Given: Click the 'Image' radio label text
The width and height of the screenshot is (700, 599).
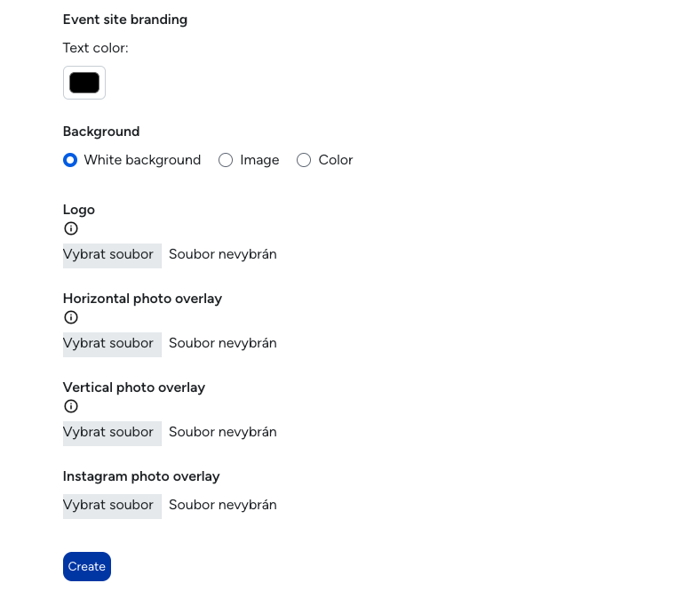Looking at the screenshot, I should 259,160.
